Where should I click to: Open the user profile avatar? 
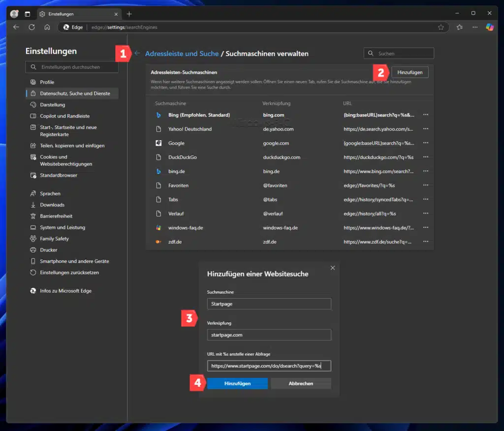click(x=14, y=14)
